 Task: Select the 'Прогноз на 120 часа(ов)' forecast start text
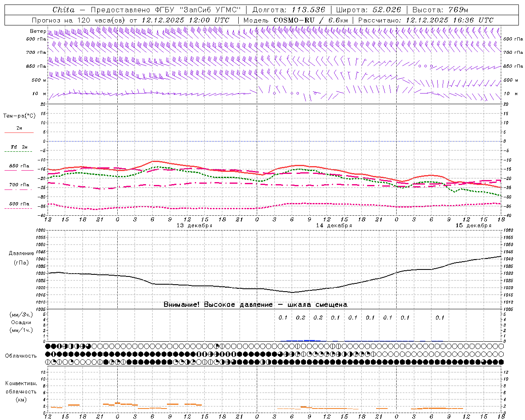click(x=79, y=20)
